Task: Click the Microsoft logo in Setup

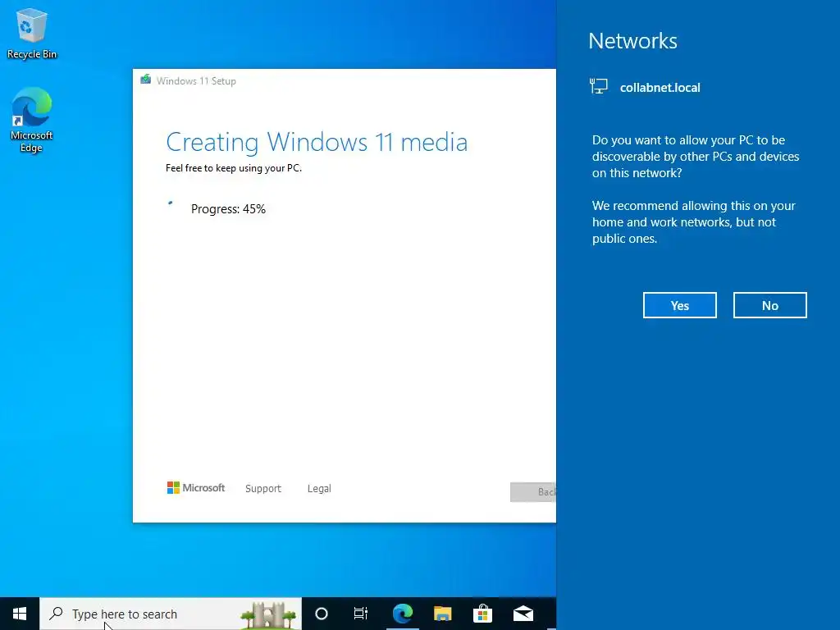Action: pyautogui.click(x=196, y=488)
